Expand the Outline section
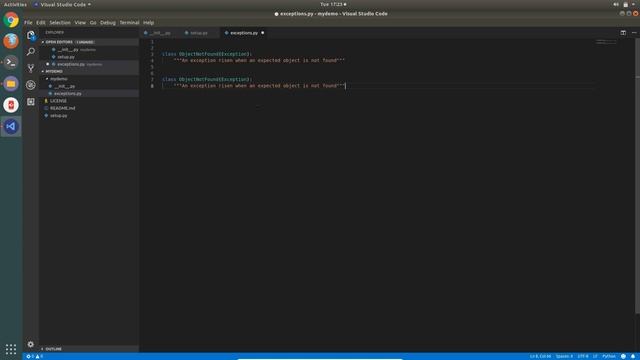 89,349
